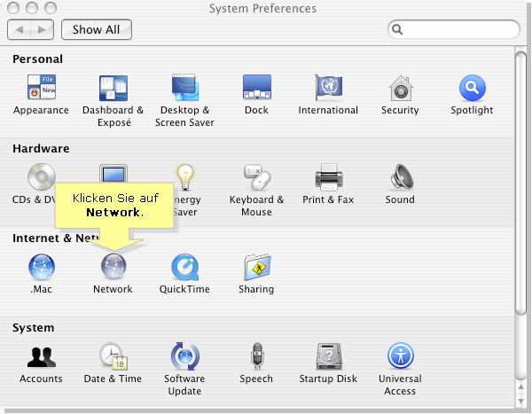The image size is (532, 414).
Task: Open Date & Time preferences
Action: (x=113, y=356)
